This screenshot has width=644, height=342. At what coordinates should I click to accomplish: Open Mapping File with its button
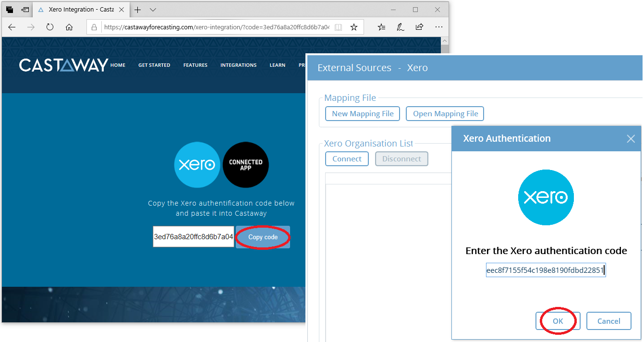(445, 113)
